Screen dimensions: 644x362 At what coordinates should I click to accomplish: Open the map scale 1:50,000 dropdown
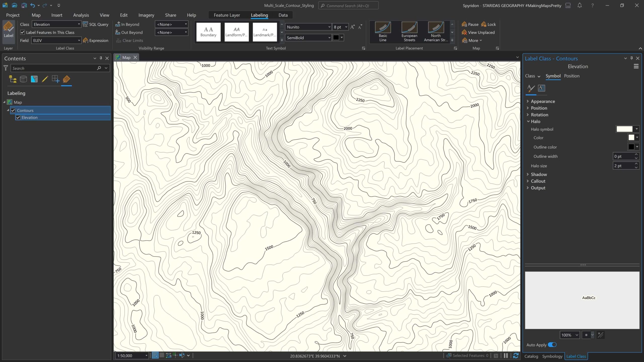(x=146, y=355)
